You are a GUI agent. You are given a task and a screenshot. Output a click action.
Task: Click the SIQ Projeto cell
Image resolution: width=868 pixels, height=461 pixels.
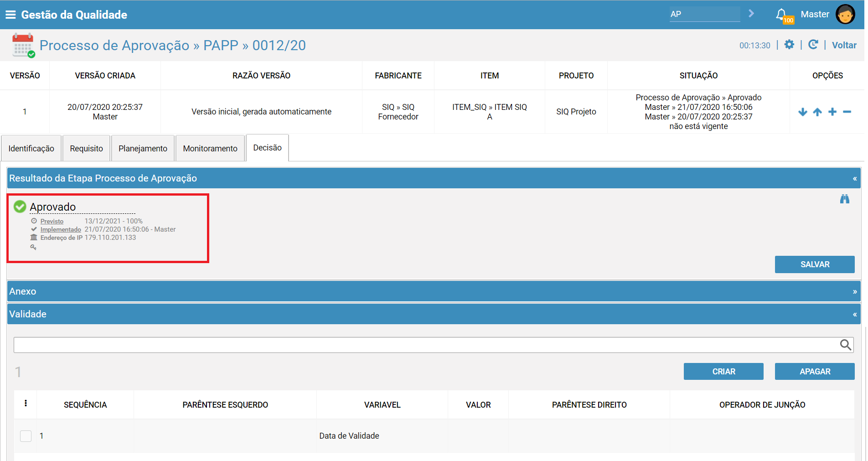(576, 112)
